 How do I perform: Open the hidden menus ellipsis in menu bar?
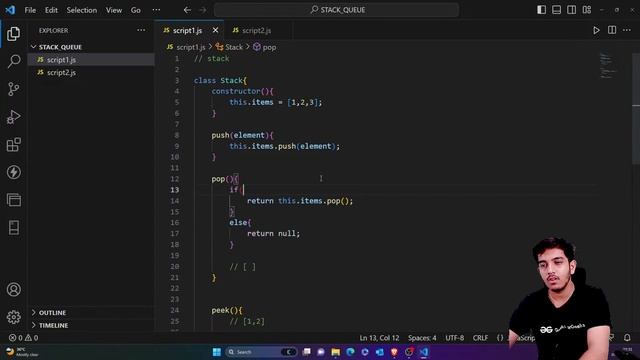(156, 10)
